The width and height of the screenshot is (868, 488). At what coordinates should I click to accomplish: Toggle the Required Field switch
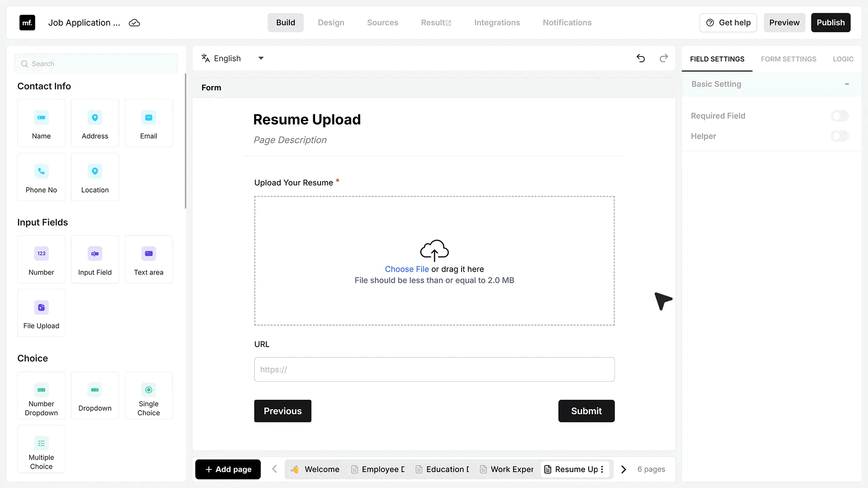pos(840,116)
